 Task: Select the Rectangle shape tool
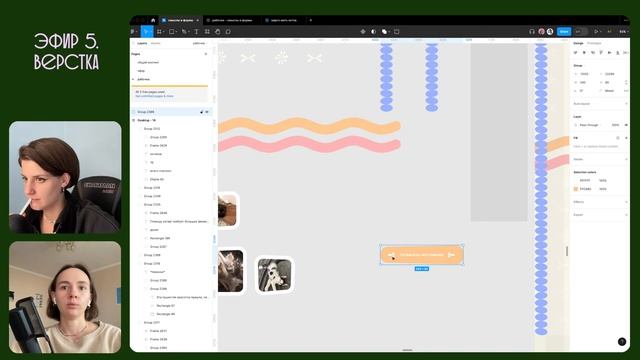pos(171,31)
